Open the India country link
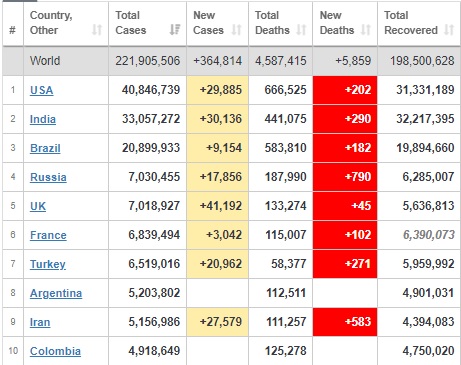 click(x=43, y=119)
